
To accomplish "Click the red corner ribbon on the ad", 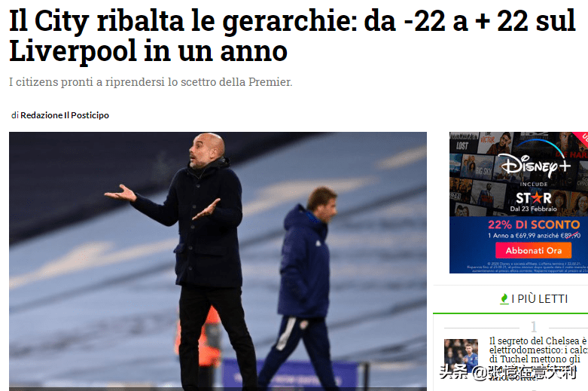I will (x=580, y=137).
